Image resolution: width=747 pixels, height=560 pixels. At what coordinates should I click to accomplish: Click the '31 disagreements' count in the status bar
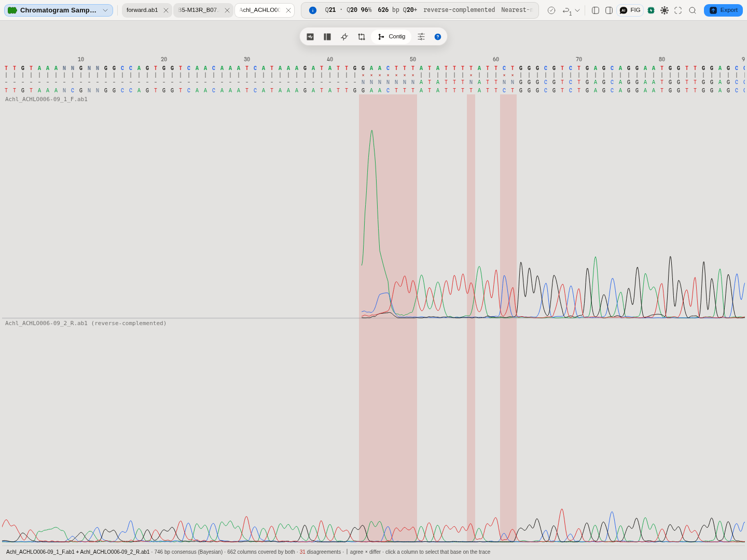pyautogui.click(x=320, y=552)
